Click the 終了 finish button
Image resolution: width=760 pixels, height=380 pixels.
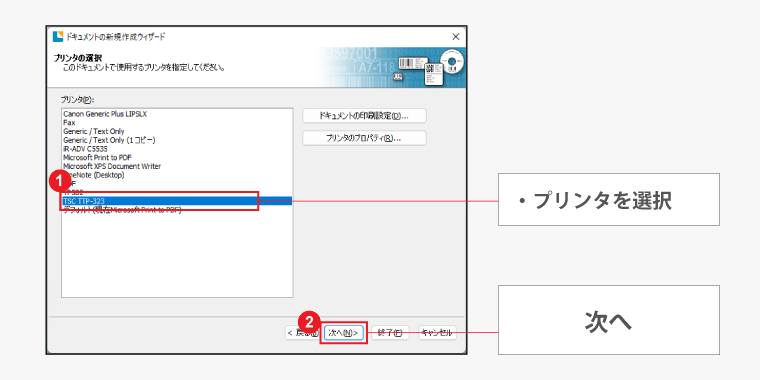[x=390, y=333]
